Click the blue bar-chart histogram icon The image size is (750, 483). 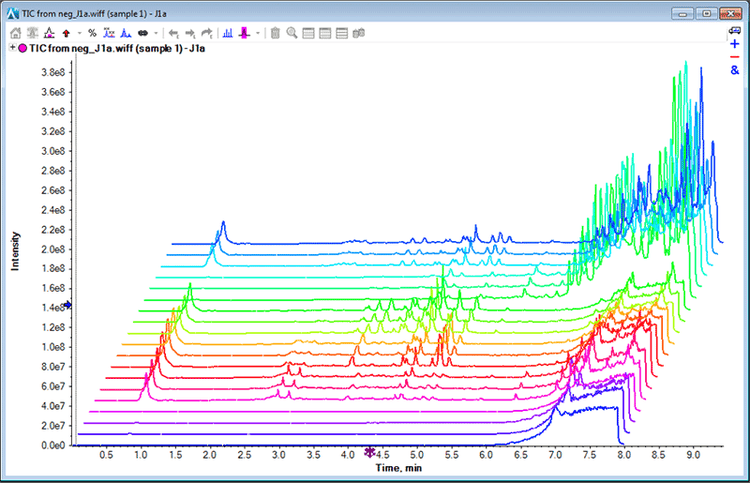tap(228, 33)
